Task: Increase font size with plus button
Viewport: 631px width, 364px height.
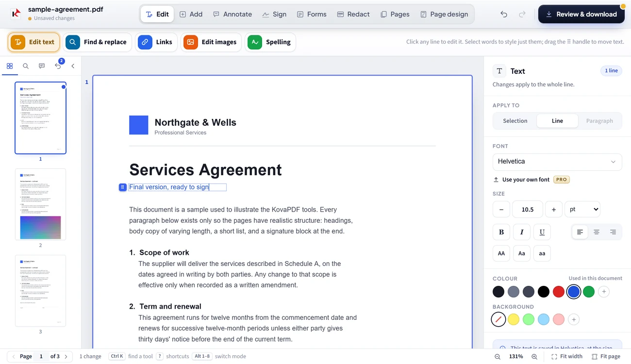Action: pos(554,209)
